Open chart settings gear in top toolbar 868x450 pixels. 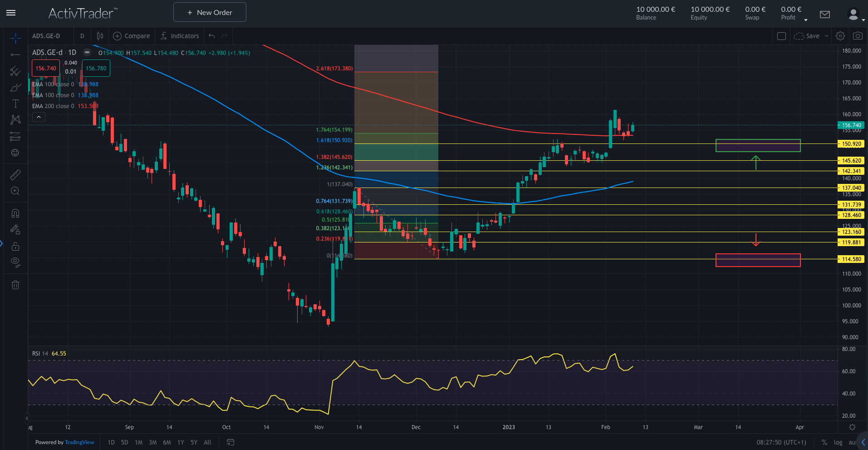point(840,36)
